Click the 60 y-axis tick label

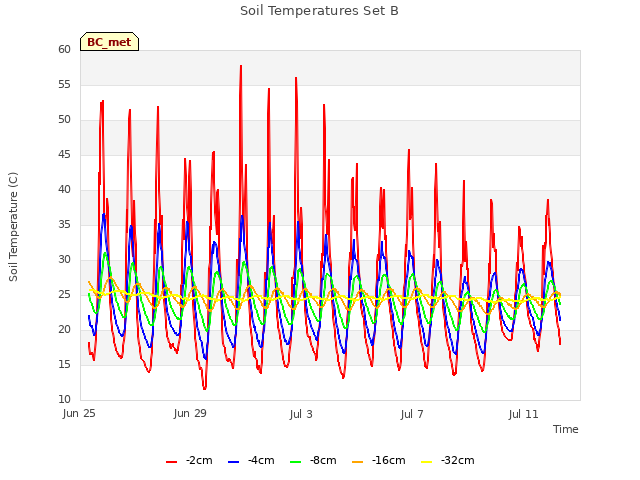point(64,49)
